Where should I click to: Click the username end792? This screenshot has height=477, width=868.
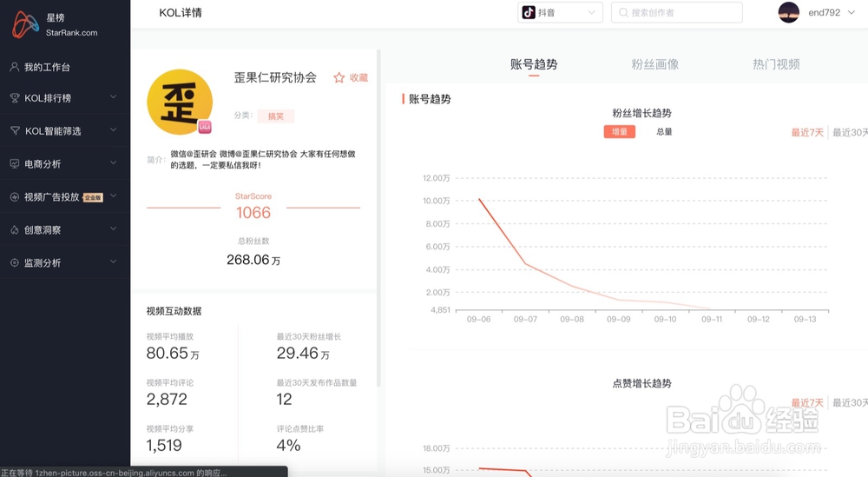point(825,12)
